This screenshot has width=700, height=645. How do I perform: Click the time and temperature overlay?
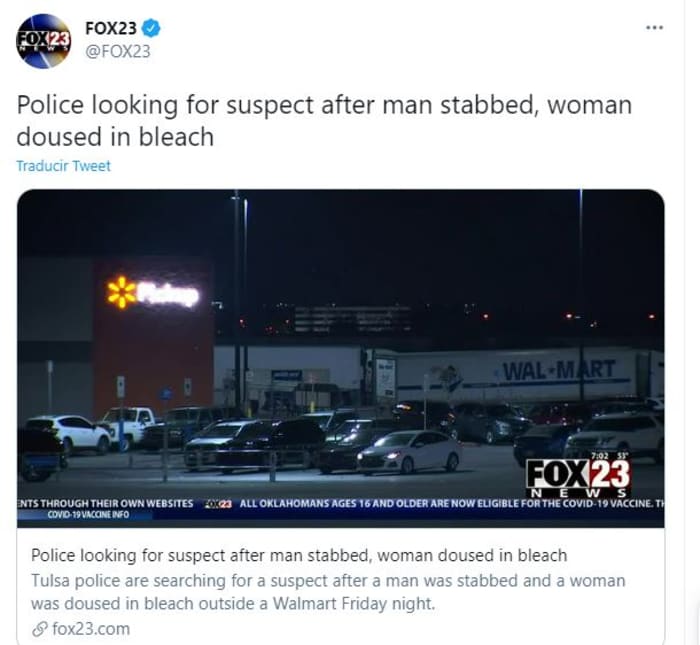pyautogui.click(x=610, y=456)
